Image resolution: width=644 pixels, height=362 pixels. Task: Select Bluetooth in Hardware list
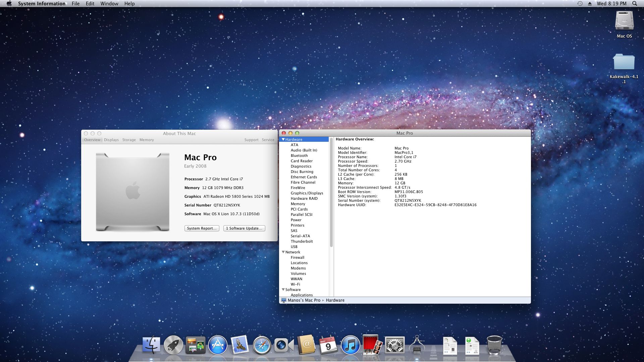pyautogui.click(x=299, y=156)
